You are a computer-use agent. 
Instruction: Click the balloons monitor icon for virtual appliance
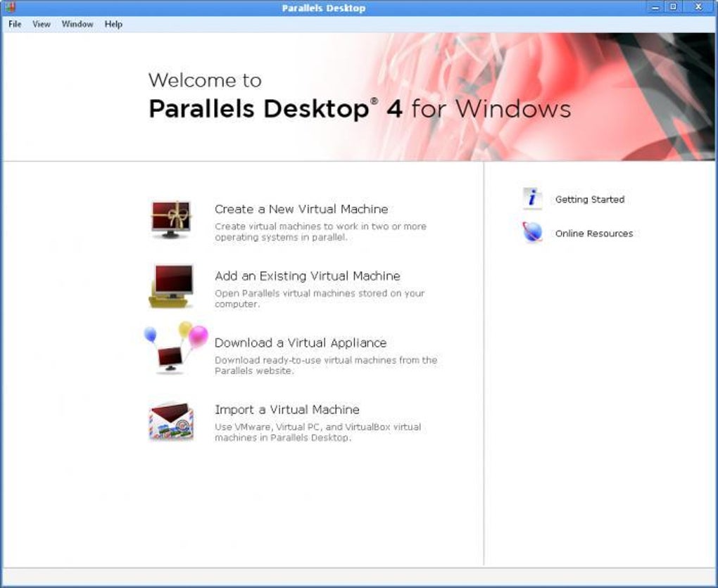[175, 347]
